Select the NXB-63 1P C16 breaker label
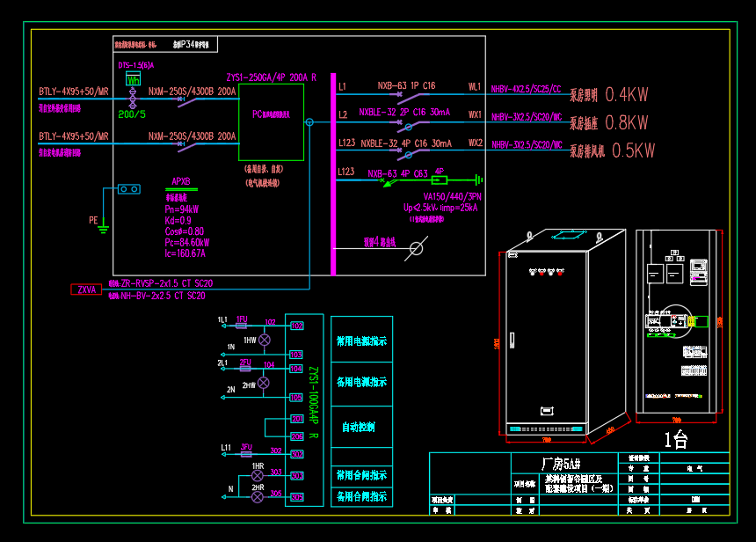The width and height of the screenshot is (756, 542). (x=406, y=86)
